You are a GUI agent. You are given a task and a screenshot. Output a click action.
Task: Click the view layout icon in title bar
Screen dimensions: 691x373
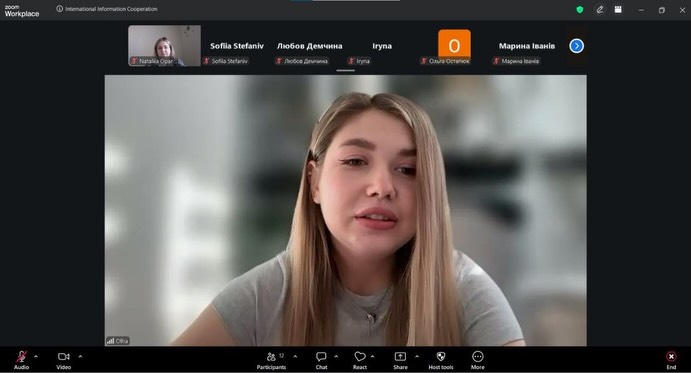tap(618, 9)
